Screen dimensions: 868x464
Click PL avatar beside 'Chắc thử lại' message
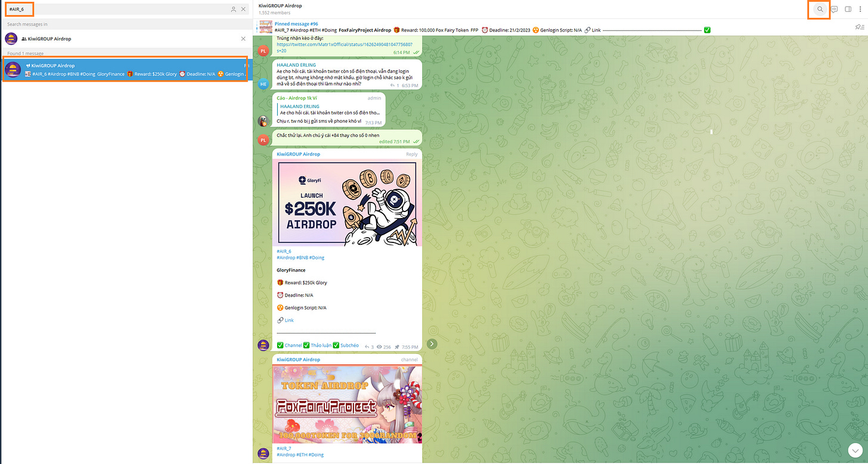tap(263, 140)
